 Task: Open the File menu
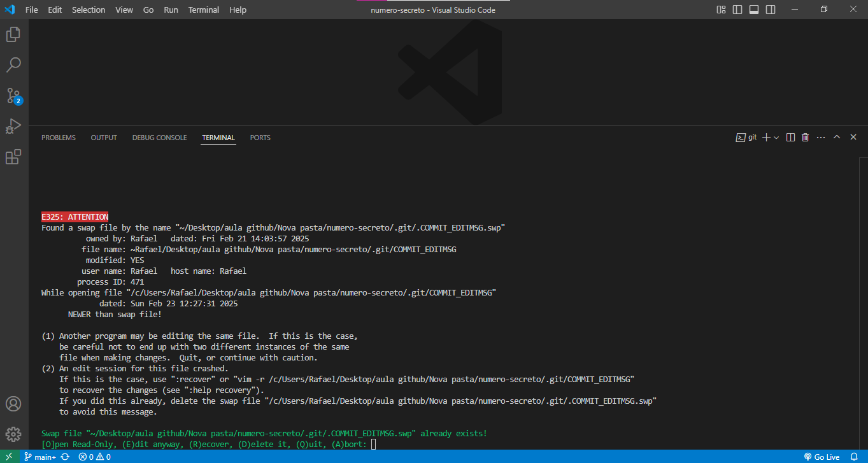31,10
